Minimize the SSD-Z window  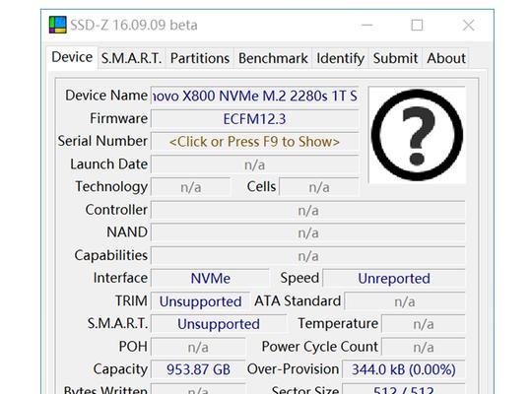coord(367,25)
